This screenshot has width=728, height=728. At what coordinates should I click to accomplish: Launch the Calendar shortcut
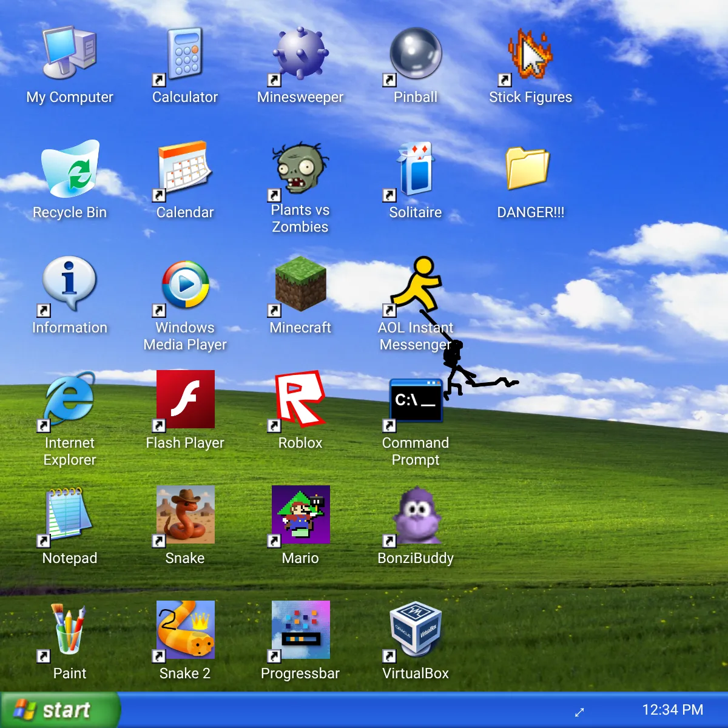[x=185, y=169]
